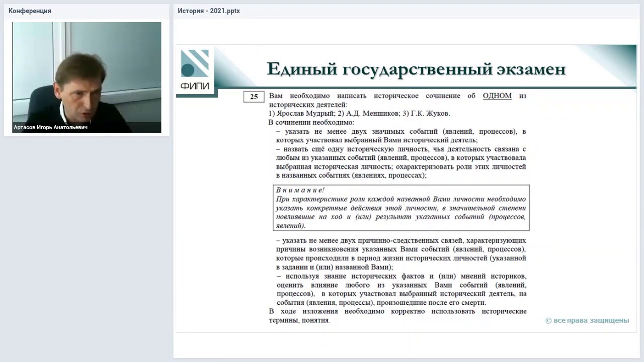Click the name 'Ярослав Мудрый' in list

(x=305, y=114)
